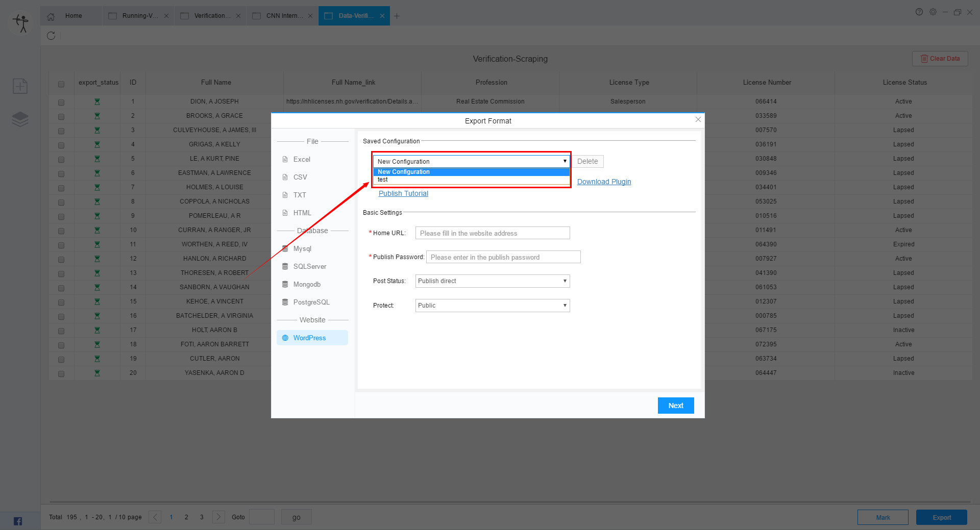
Task: Click the Next button
Action: [x=676, y=406]
